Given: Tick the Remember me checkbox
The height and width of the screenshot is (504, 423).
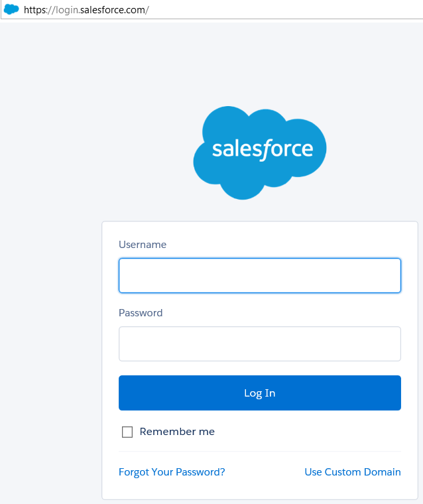Looking at the screenshot, I should point(127,432).
